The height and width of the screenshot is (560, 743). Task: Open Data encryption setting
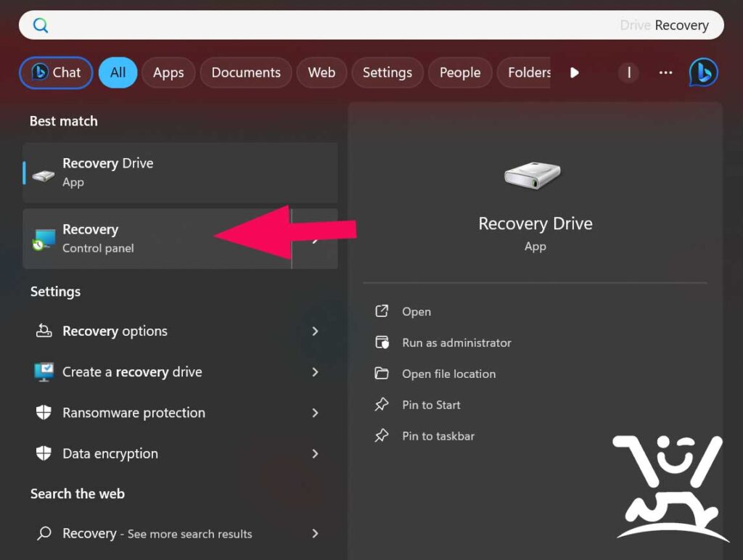180,453
